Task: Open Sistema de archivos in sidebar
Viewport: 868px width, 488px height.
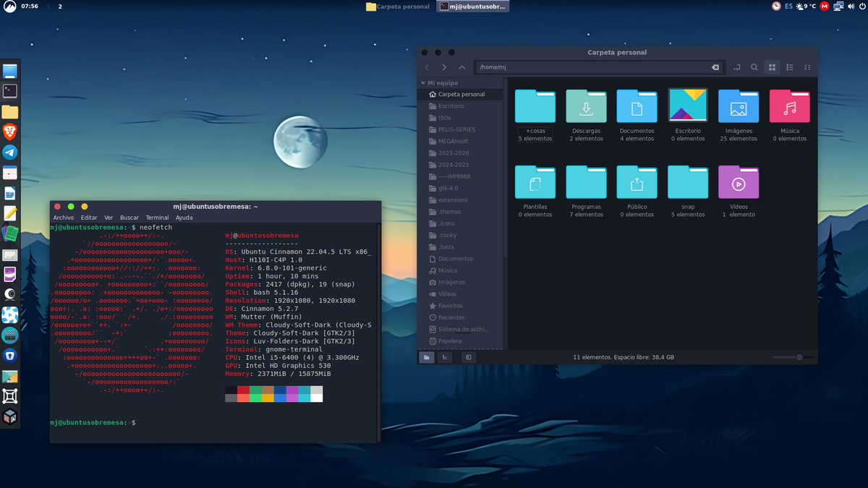Action: pyautogui.click(x=461, y=329)
